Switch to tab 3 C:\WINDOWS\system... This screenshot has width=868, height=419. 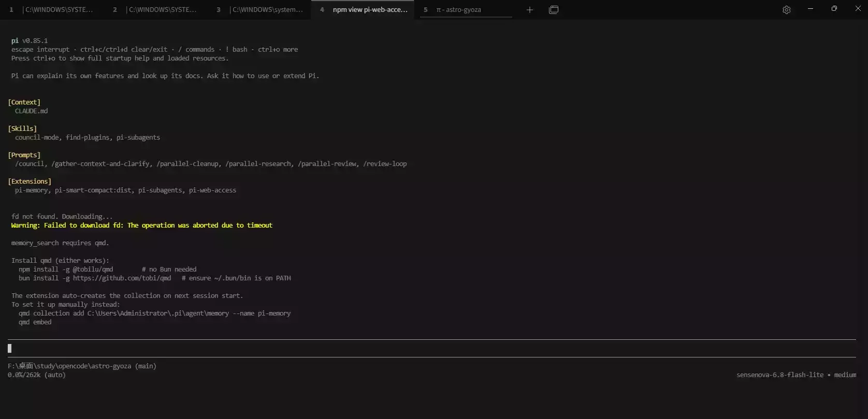pyautogui.click(x=259, y=10)
